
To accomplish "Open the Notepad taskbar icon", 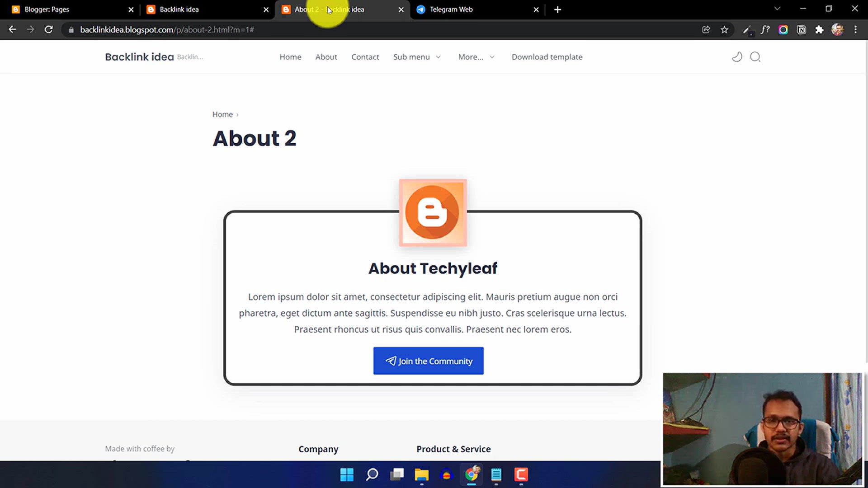I will [496, 474].
